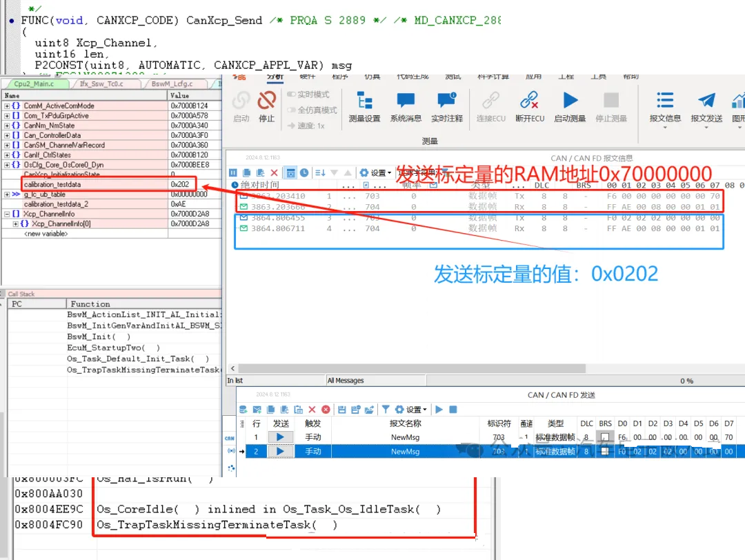The height and width of the screenshot is (560, 745).
Task: Select BswM_Init in the Call Stack
Action: [x=99, y=337]
